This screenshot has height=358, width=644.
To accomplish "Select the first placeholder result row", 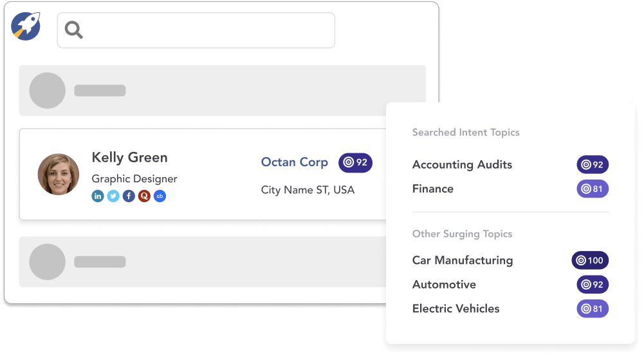I will [x=222, y=90].
